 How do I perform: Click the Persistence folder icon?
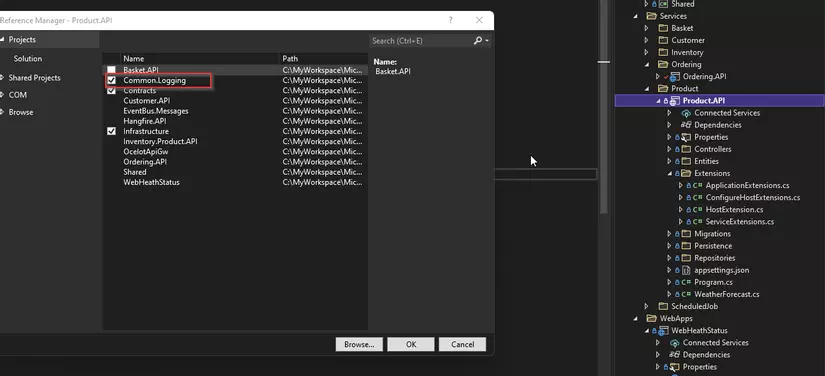[686, 246]
